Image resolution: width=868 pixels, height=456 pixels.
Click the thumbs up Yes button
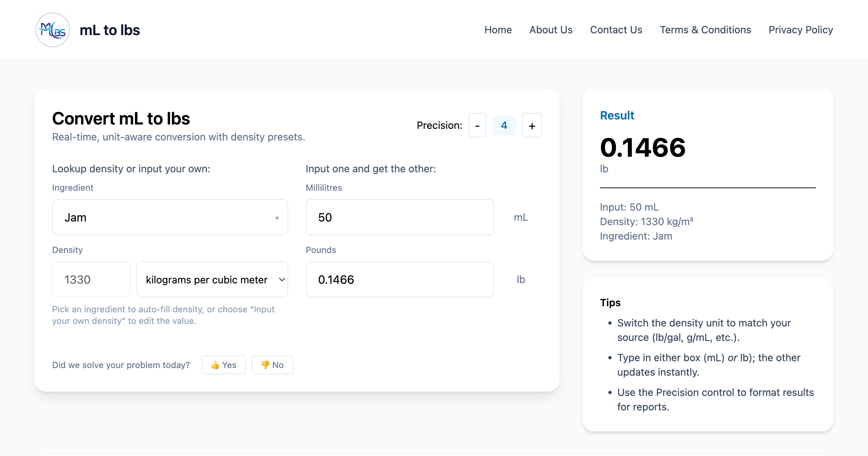224,365
